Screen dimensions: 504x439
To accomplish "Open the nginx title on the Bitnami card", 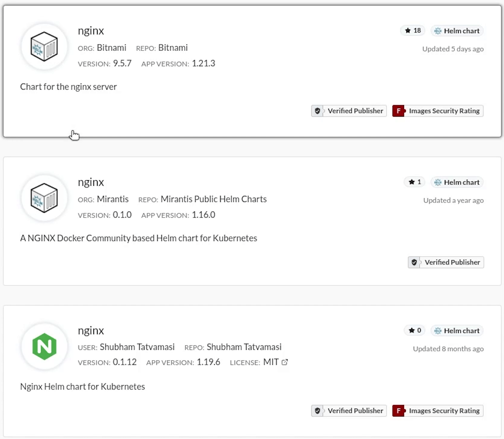I will tap(91, 31).
